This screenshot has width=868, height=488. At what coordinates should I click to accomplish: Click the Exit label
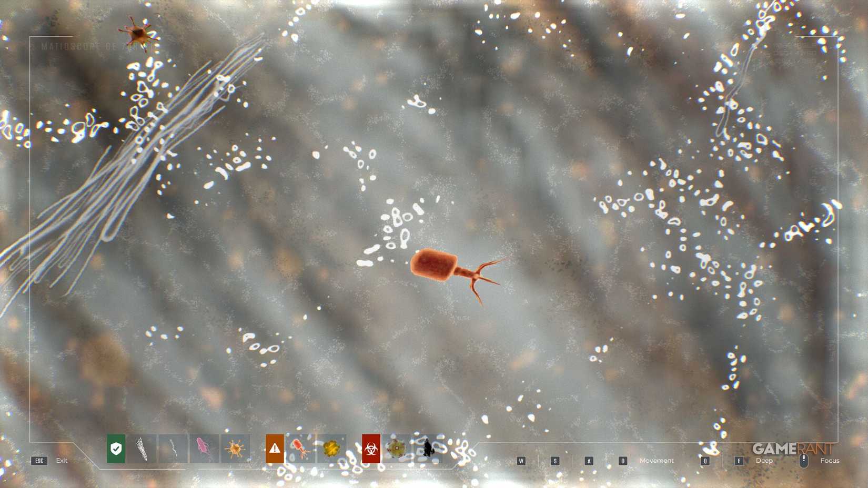click(x=62, y=461)
